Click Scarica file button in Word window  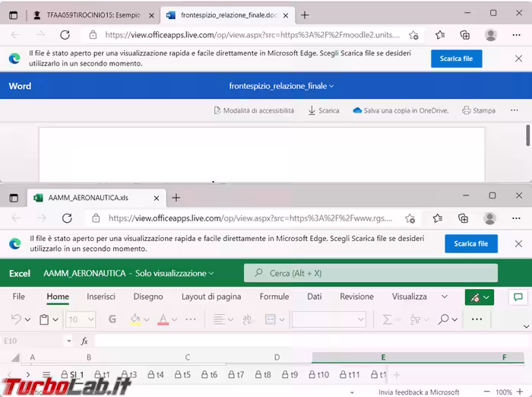point(456,59)
